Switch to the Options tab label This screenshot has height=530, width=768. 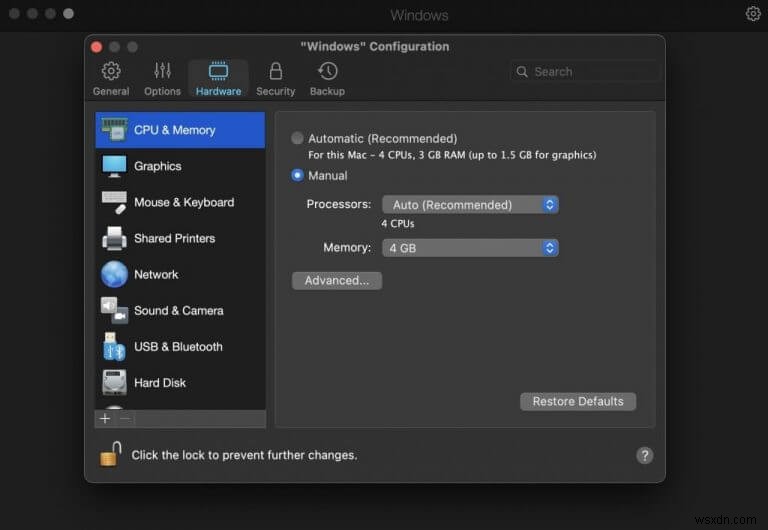tap(162, 91)
